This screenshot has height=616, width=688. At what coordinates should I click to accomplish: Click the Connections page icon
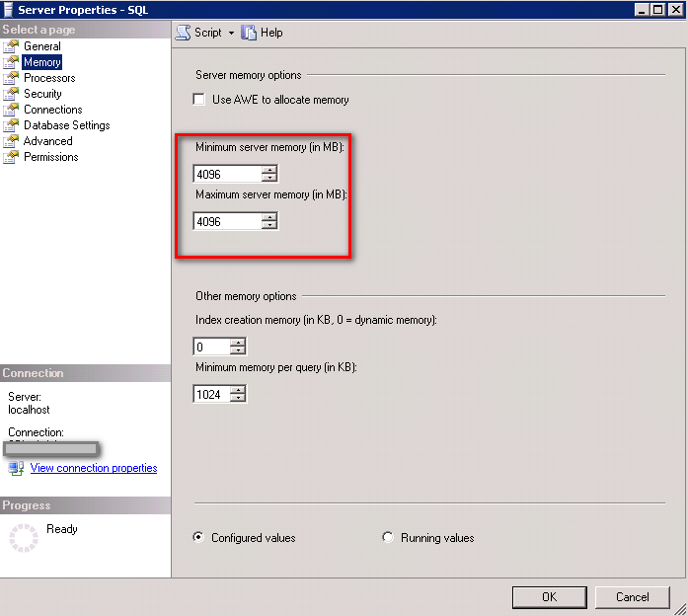pyautogui.click(x=11, y=110)
